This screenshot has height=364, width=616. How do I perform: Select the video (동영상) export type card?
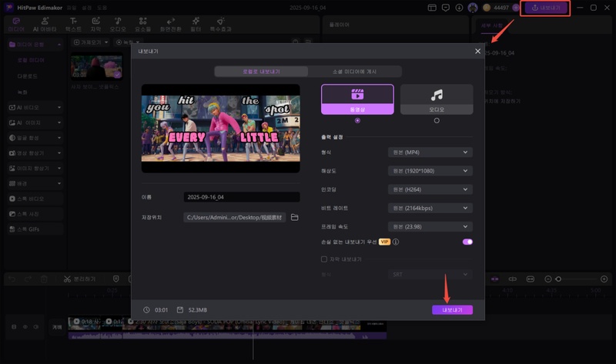coord(357,99)
